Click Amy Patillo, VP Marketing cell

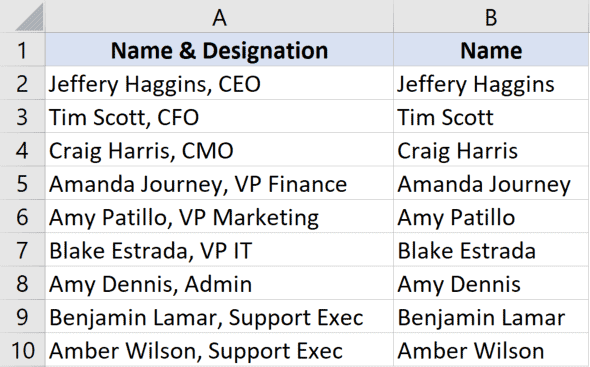[x=219, y=216]
